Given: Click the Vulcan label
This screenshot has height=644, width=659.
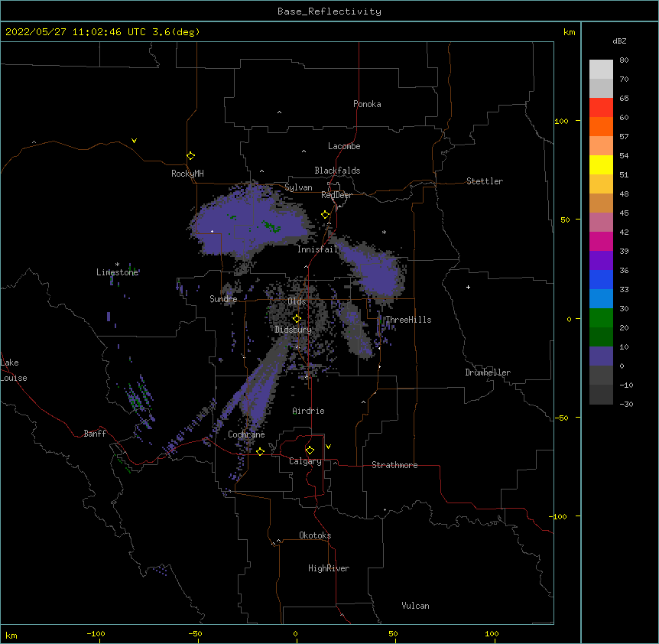Looking at the screenshot, I should [415, 606].
